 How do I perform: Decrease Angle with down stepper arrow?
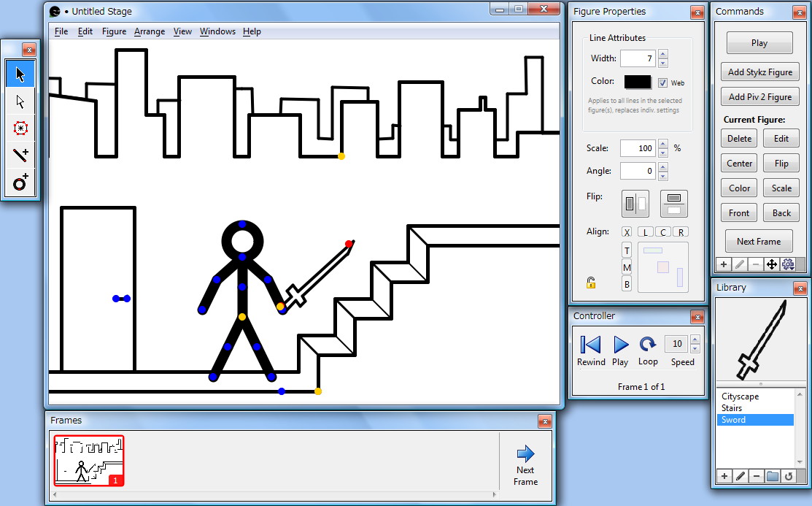pyautogui.click(x=663, y=175)
